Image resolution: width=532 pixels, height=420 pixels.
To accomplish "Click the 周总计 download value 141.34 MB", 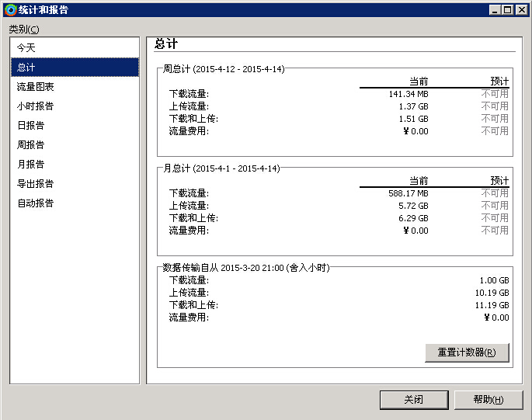I will [x=408, y=94].
